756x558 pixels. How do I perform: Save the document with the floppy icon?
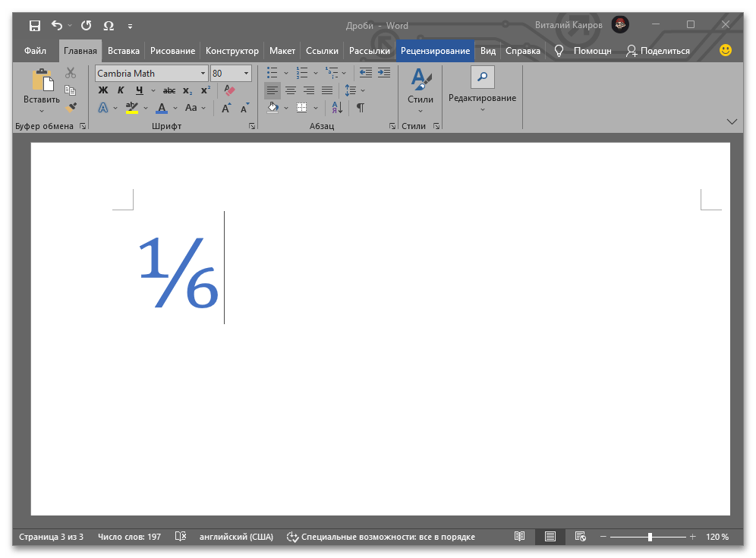coord(35,26)
